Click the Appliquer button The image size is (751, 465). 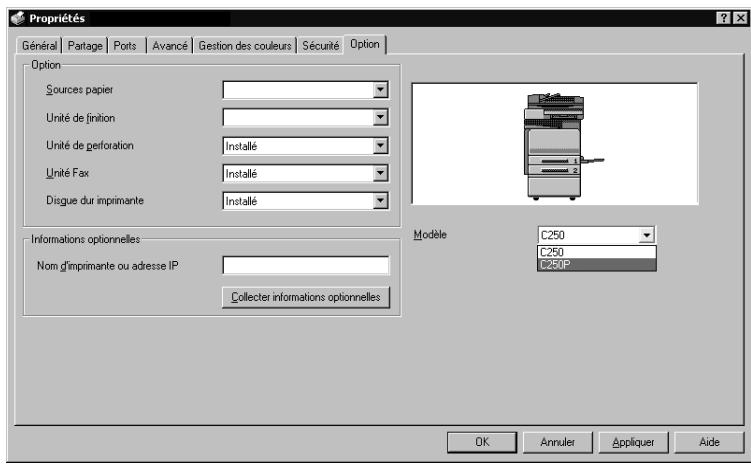pos(633,442)
